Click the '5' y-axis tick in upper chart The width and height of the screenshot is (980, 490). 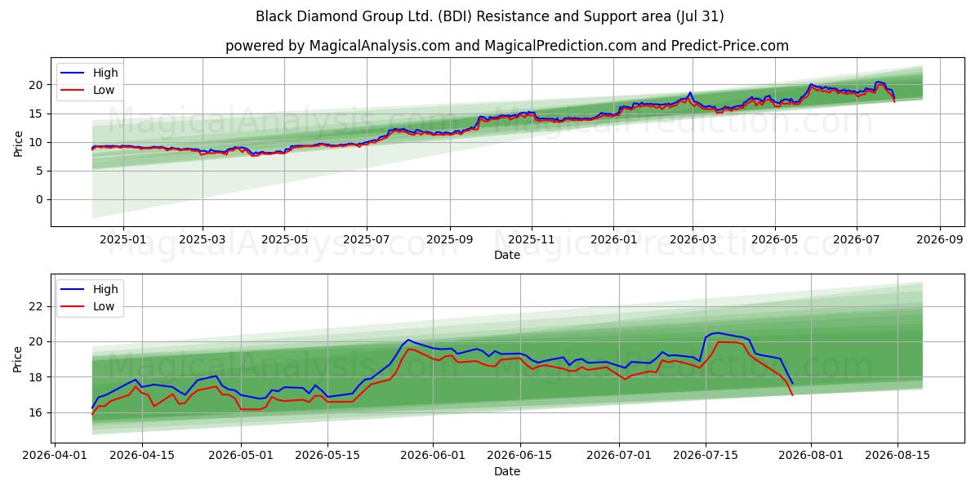[41, 171]
